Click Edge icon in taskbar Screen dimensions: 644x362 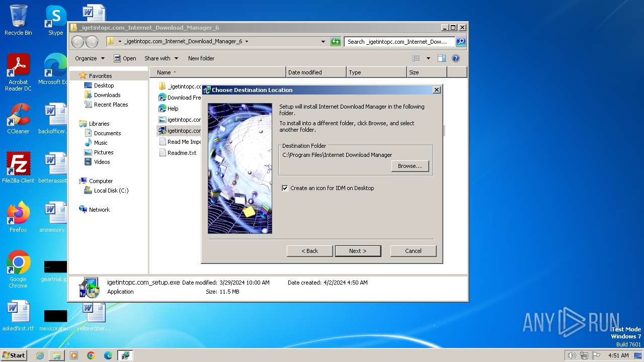[x=108, y=355]
